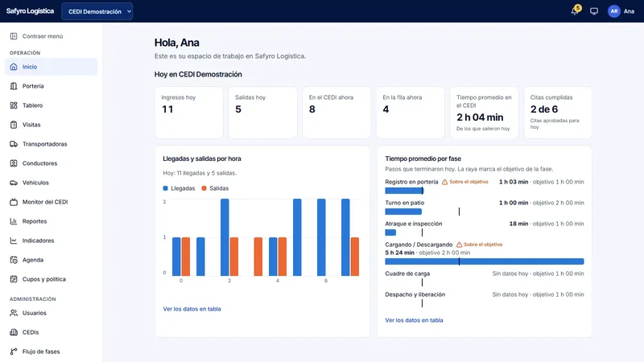Screen dimensions: 644x362
Task: Click the 'Sobre el objetivo' label for Registro en portería
Action: tap(469, 182)
